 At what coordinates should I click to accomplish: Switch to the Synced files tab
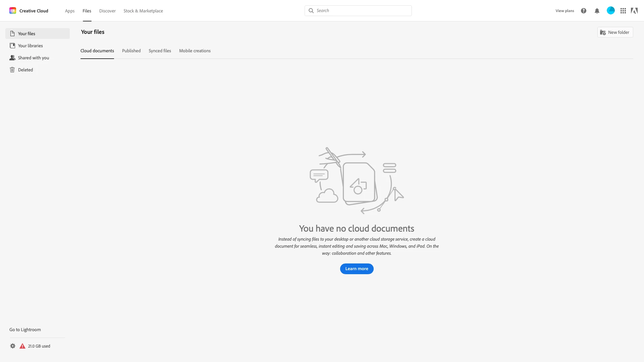click(x=160, y=51)
